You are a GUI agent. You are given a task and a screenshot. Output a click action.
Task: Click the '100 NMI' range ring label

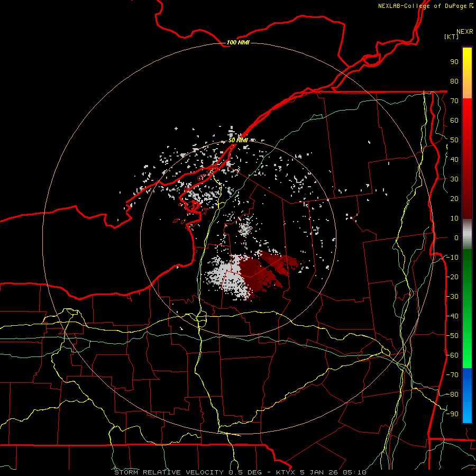pyautogui.click(x=238, y=42)
